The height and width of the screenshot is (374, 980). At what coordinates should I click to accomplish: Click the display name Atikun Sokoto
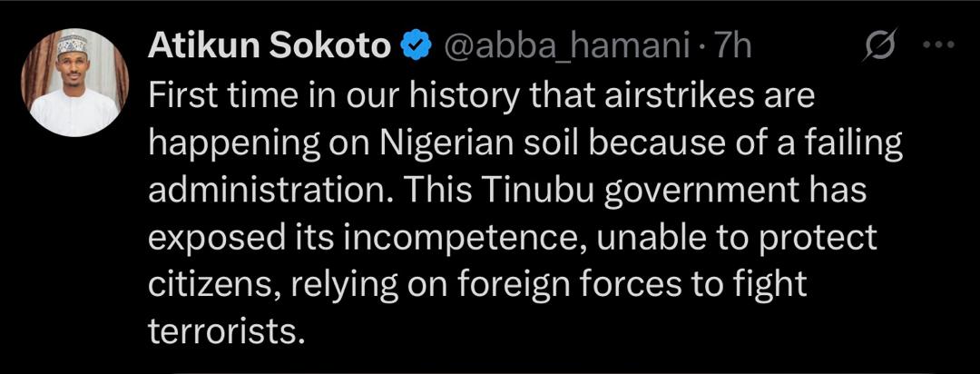click(269, 45)
